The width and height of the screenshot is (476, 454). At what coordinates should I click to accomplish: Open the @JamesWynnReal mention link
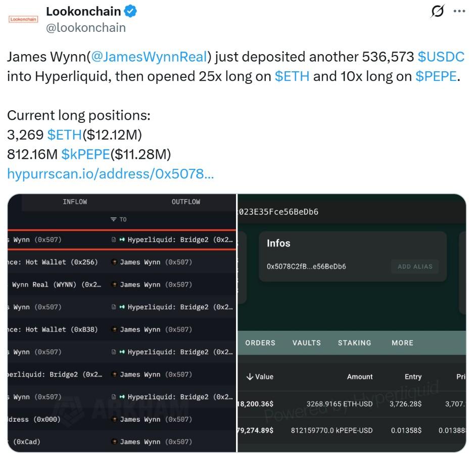coord(149,57)
